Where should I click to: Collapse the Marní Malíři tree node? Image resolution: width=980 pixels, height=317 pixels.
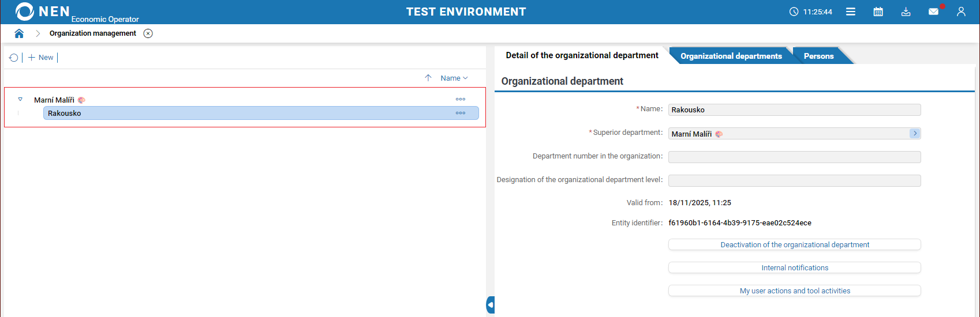(20, 99)
